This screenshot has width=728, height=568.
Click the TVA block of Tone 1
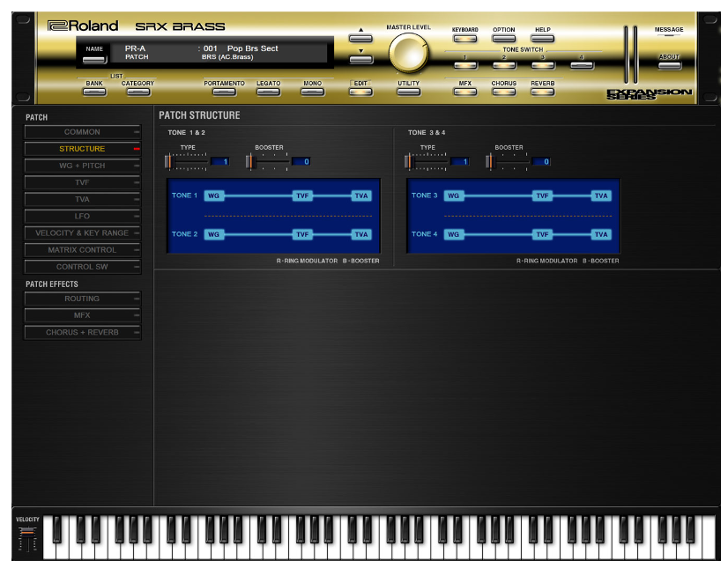[361, 195]
